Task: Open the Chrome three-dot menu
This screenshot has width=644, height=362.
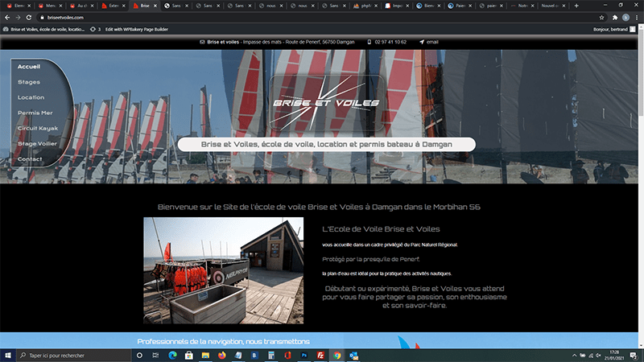Action: [x=637, y=17]
